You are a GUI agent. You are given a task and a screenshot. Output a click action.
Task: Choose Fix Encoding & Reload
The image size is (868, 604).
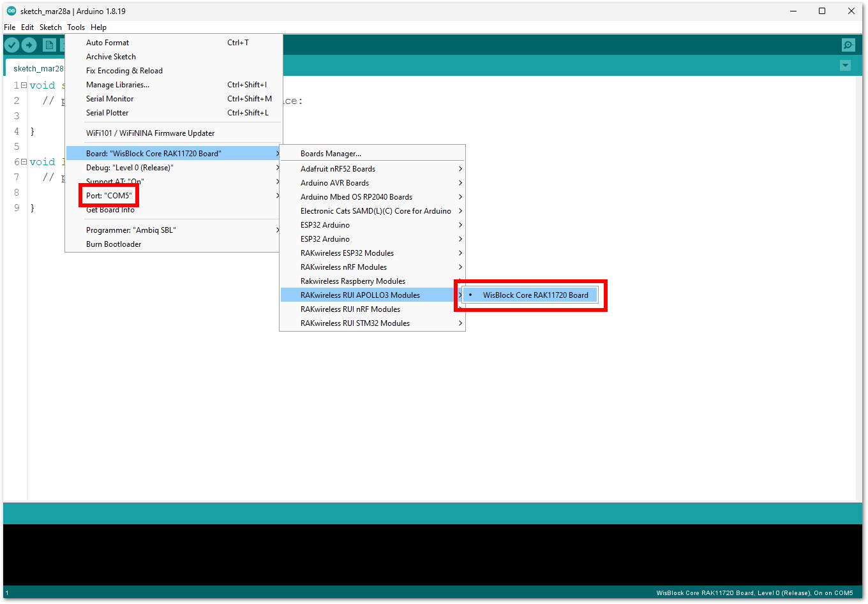(174, 71)
